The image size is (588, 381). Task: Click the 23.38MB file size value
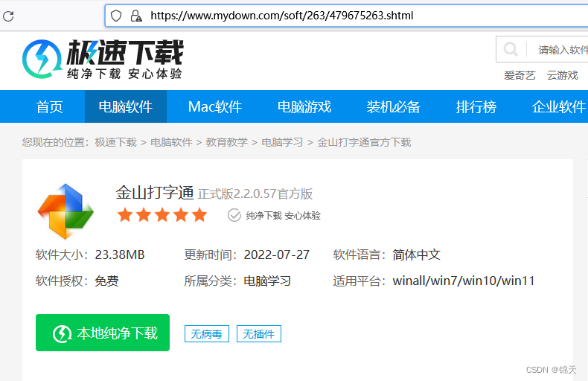pyautogui.click(x=120, y=255)
